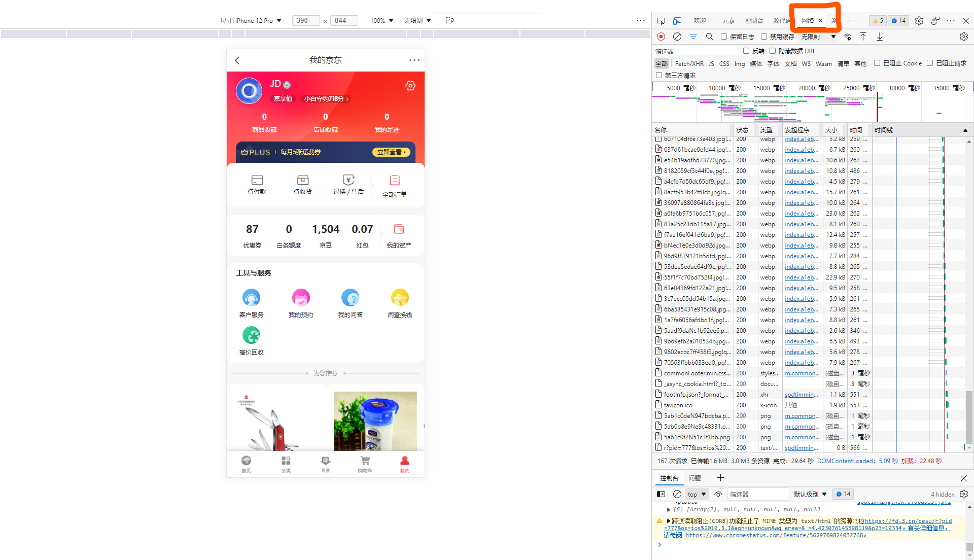Viewport: 974px width, 560px height.
Task: Open the chromestatus.com feature link
Action: tap(776, 535)
